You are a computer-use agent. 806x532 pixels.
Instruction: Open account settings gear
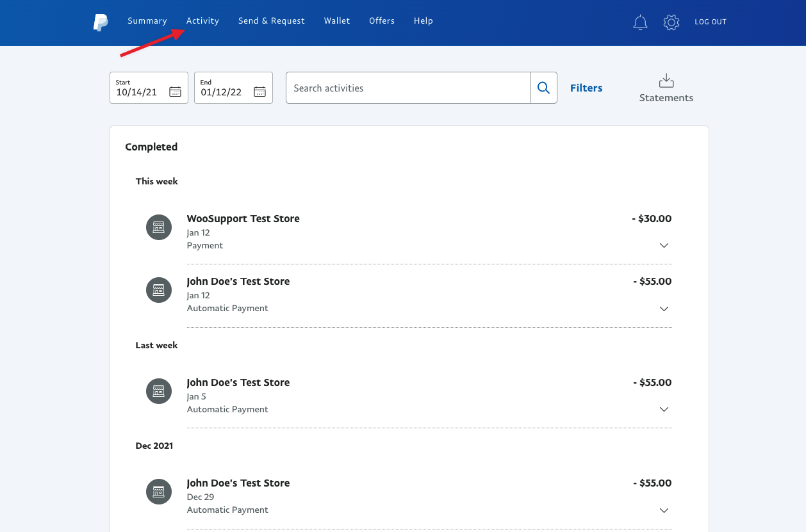click(671, 22)
